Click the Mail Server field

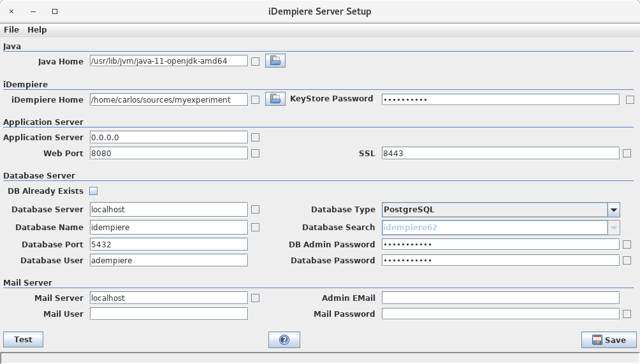coord(168,298)
